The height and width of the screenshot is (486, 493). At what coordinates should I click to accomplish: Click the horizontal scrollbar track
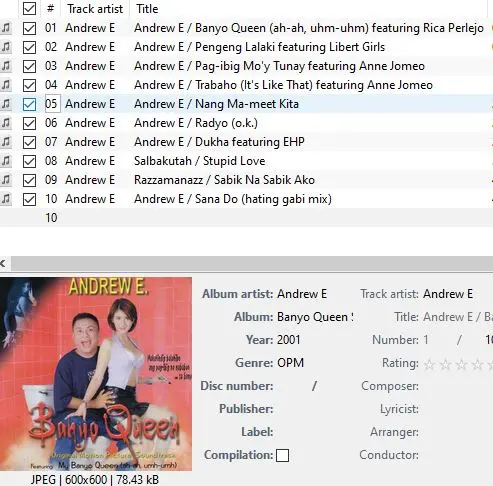point(252,263)
